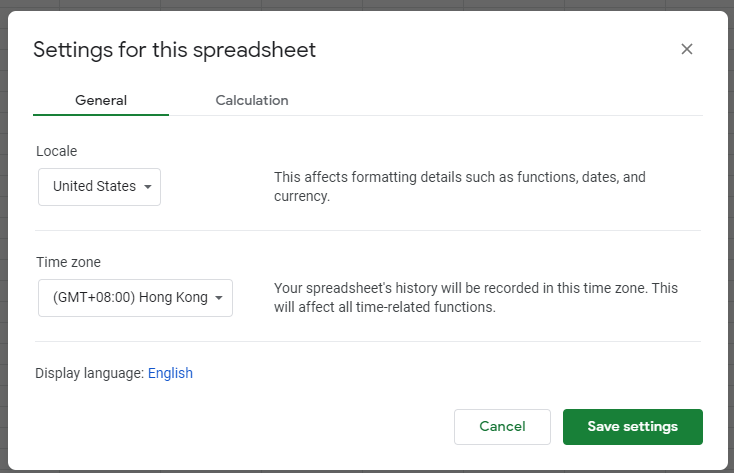The image size is (734, 473).
Task: Click the locale formatting description text
Action: click(x=460, y=186)
